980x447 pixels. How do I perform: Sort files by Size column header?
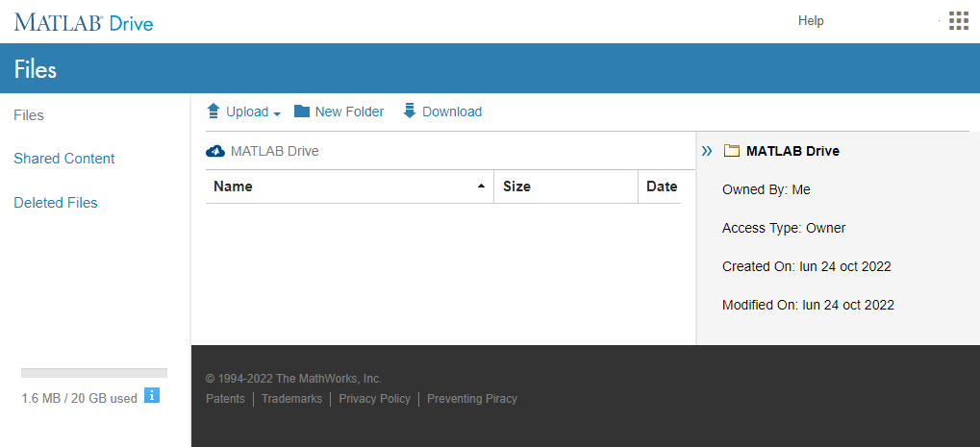516,186
